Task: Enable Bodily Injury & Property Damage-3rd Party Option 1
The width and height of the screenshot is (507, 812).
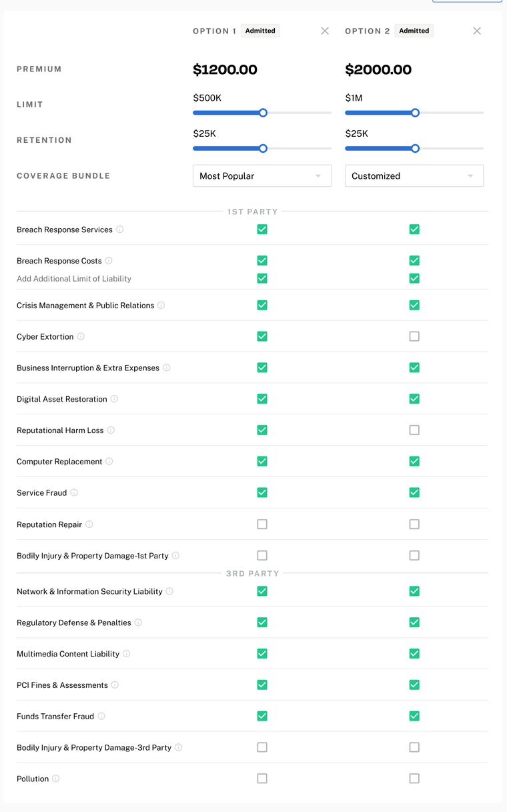Action: (262, 748)
